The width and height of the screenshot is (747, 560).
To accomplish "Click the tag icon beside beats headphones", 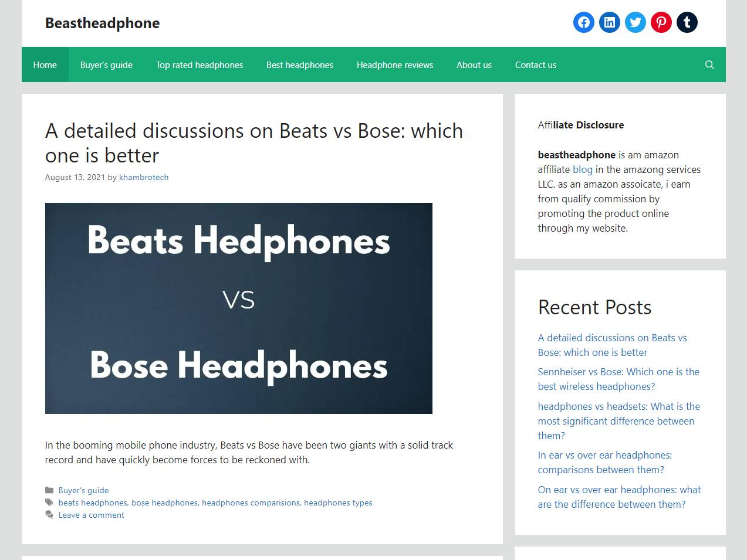I will (x=49, y=503).
